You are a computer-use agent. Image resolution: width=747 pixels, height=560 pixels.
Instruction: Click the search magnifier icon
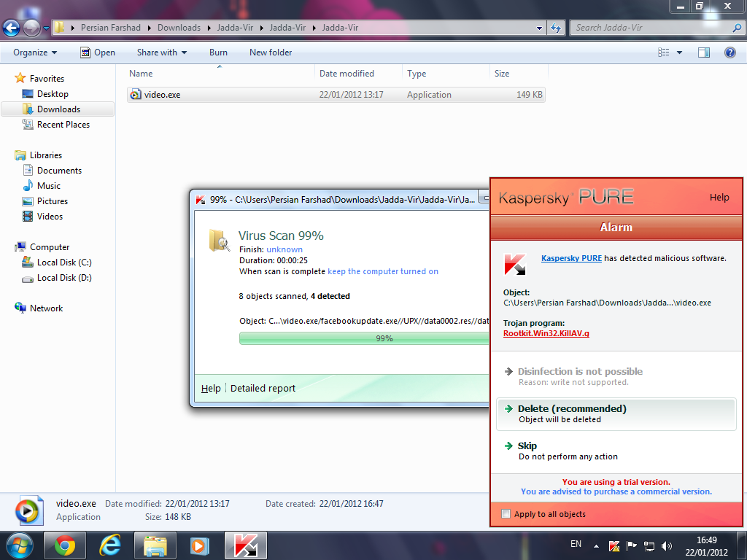pos(737,28)
